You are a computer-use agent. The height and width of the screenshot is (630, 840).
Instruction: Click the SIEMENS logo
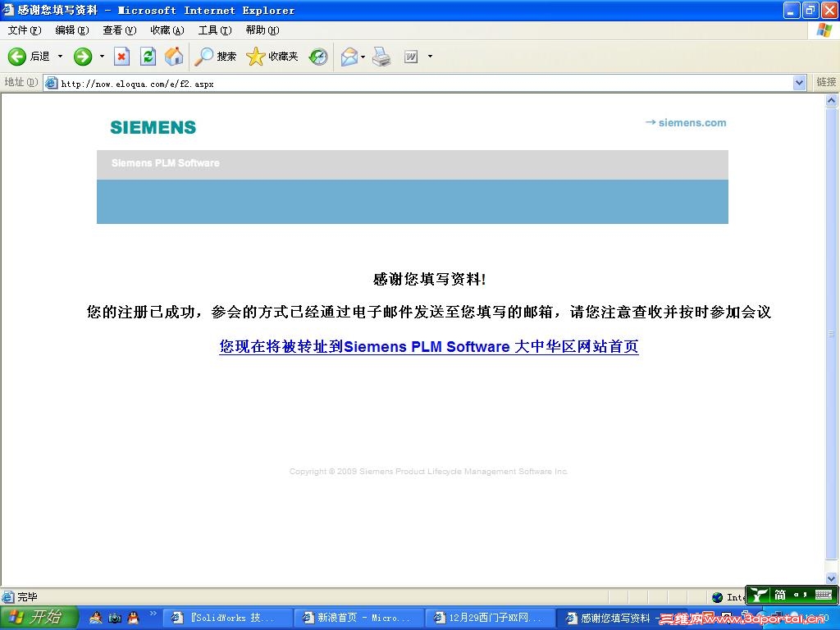pyautogui.click(x=153, y=127)
